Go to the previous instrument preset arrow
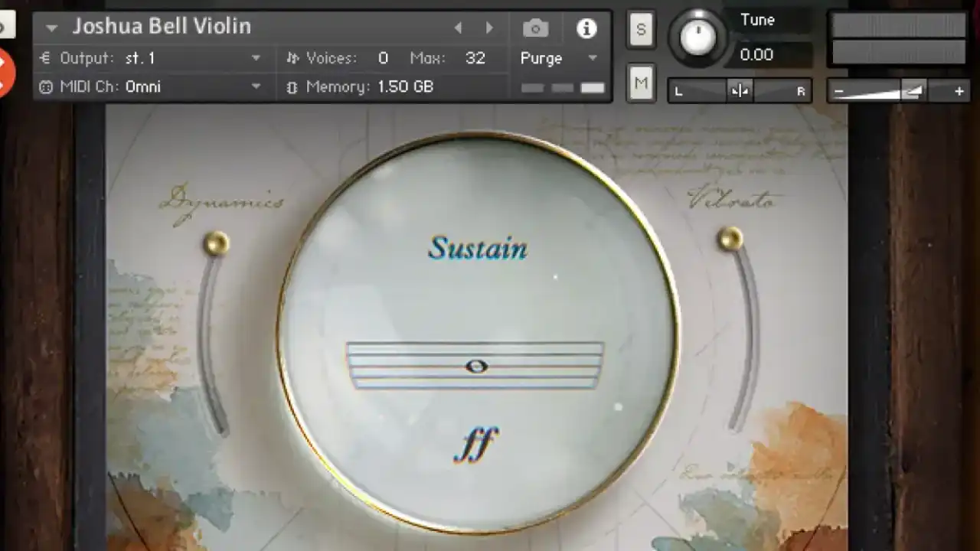Screen dimensions: 980x551 click(x=458, y=28)
